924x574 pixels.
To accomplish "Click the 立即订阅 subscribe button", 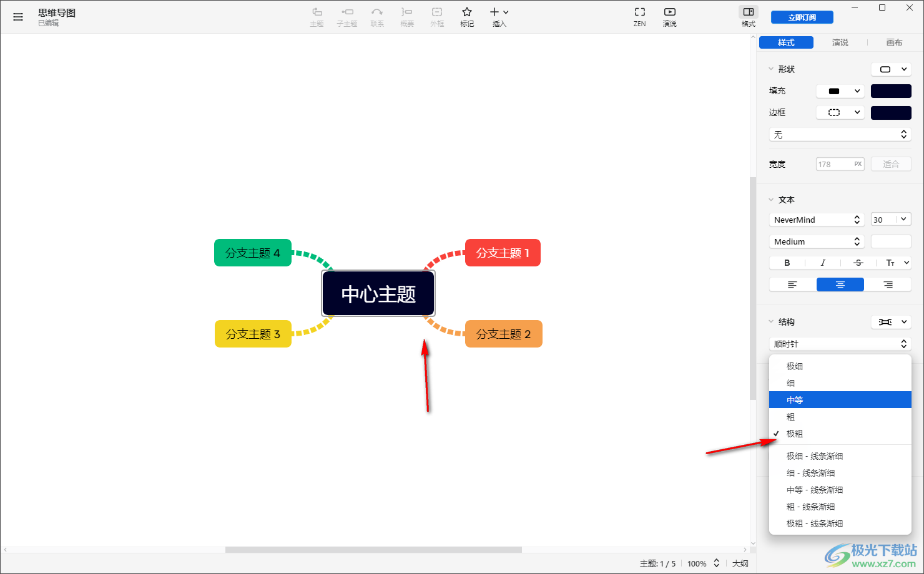I will click(802, 17).
